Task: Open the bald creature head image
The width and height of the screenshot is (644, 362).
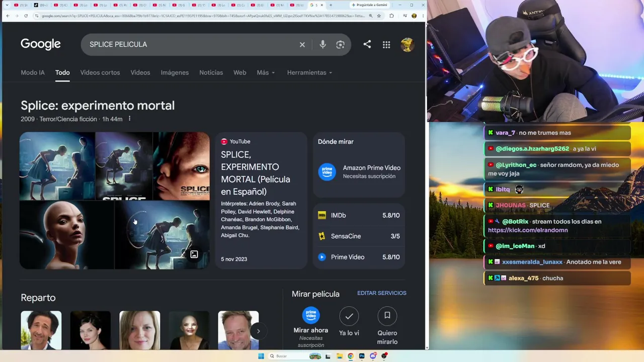Action: 67,235
